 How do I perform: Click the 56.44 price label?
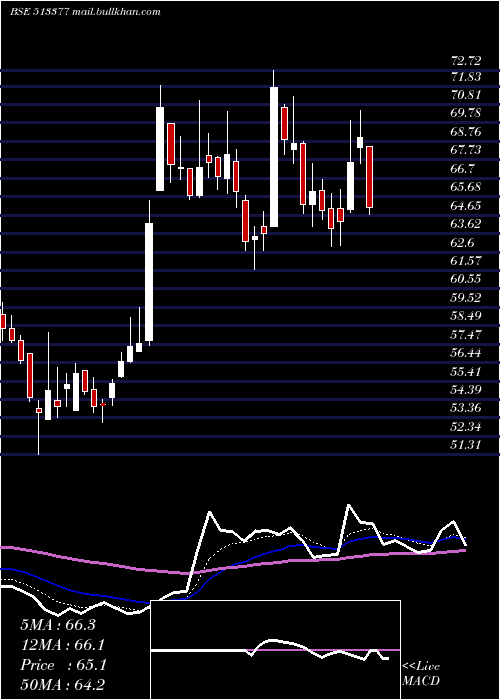466,353
